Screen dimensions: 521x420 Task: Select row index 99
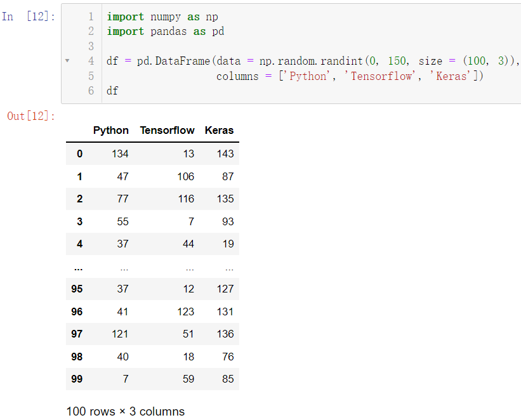coord(77,379)
